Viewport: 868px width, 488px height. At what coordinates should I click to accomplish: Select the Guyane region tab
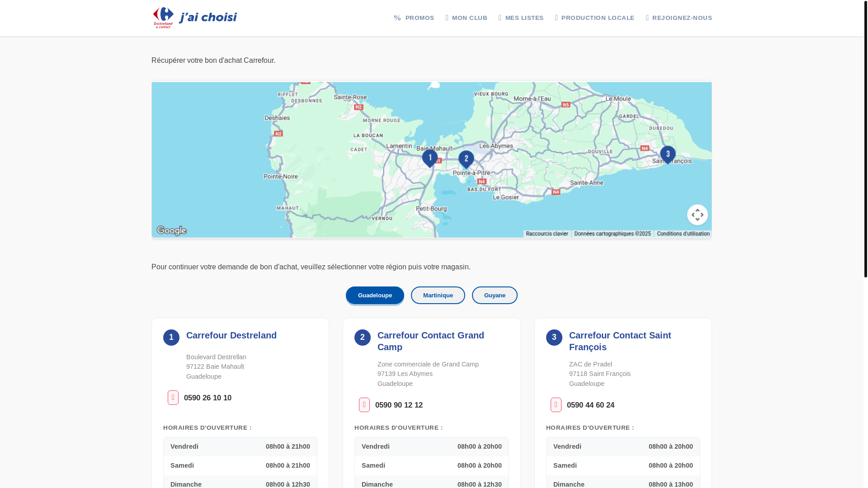point(495,296)
